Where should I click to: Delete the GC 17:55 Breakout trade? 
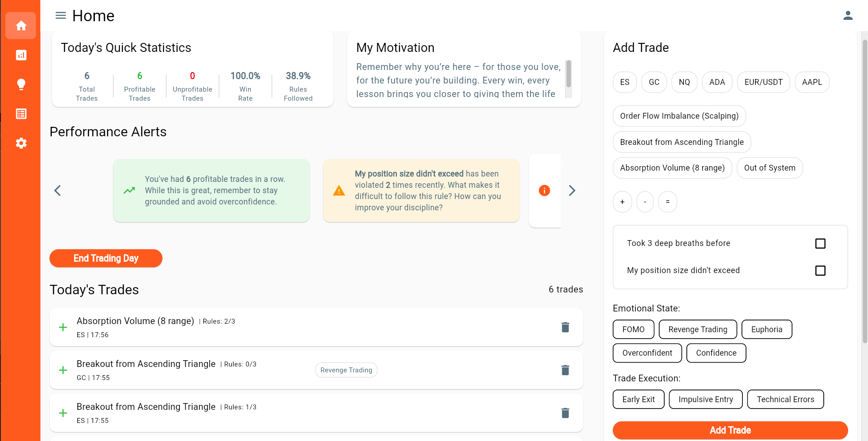[565, 370]
